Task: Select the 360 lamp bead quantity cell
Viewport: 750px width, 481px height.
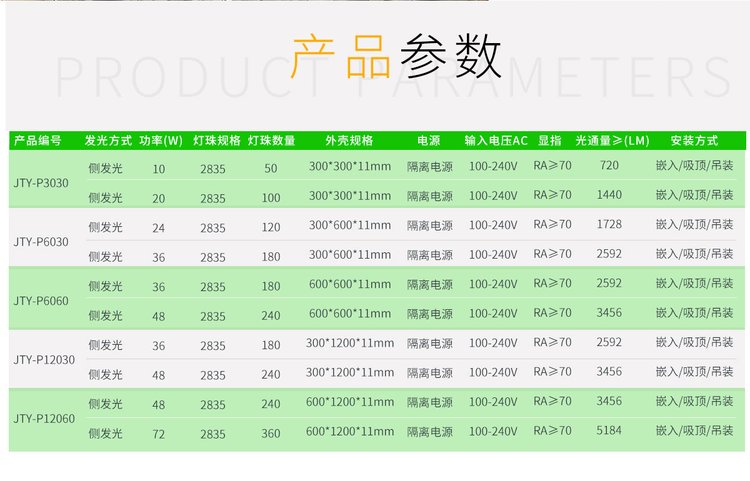Action: tap(271, 433)
